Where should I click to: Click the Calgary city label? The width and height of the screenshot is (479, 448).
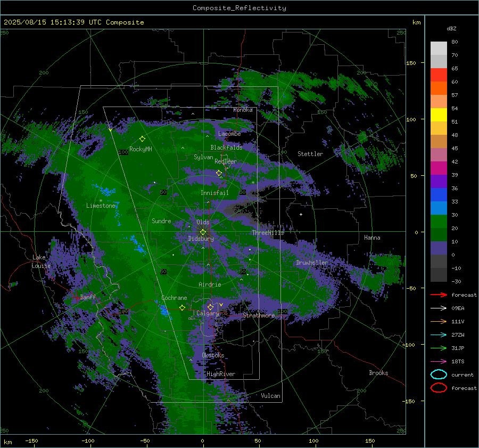(208, 313)
